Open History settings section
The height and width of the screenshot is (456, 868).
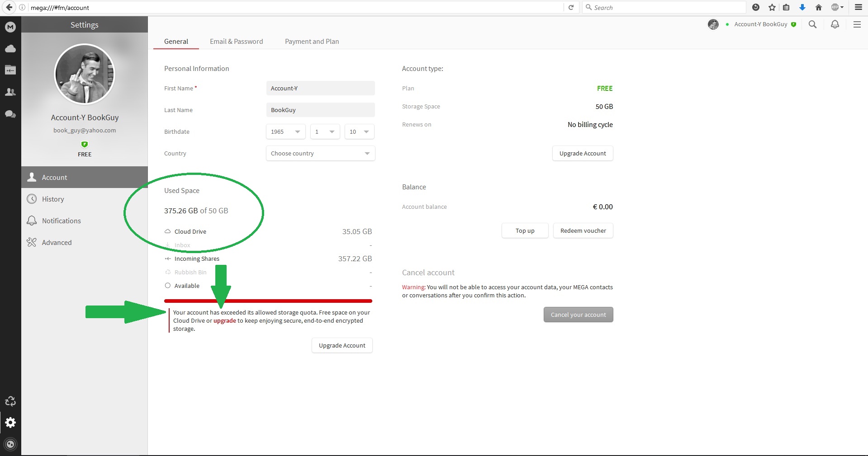click(x=85, y=199)
